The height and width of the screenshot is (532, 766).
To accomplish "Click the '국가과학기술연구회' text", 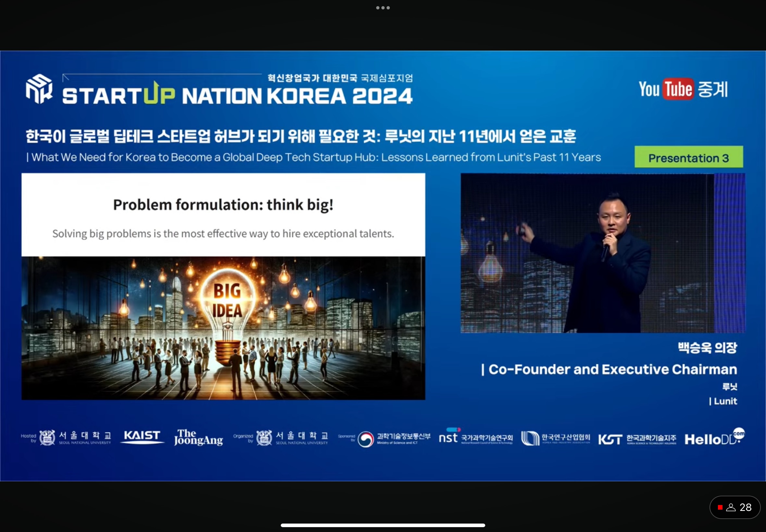I will 487,437.
